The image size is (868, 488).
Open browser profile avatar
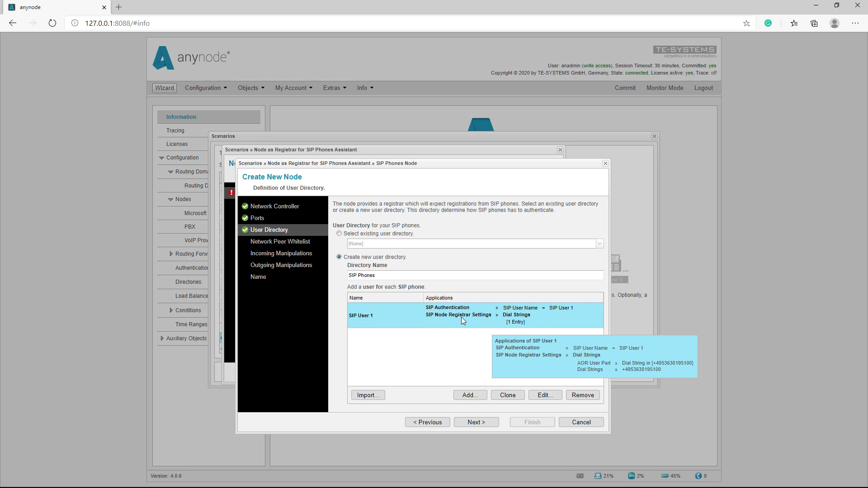(835, 23)
